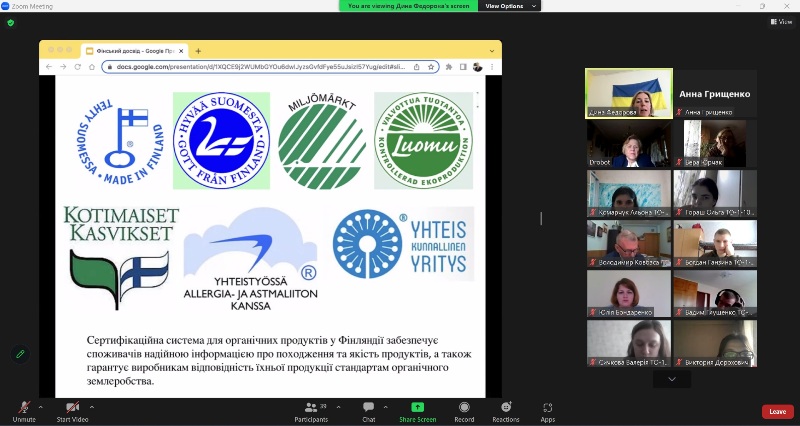Open the Chrome three-dot menu
Screen dimensions: 800x426
492,67
